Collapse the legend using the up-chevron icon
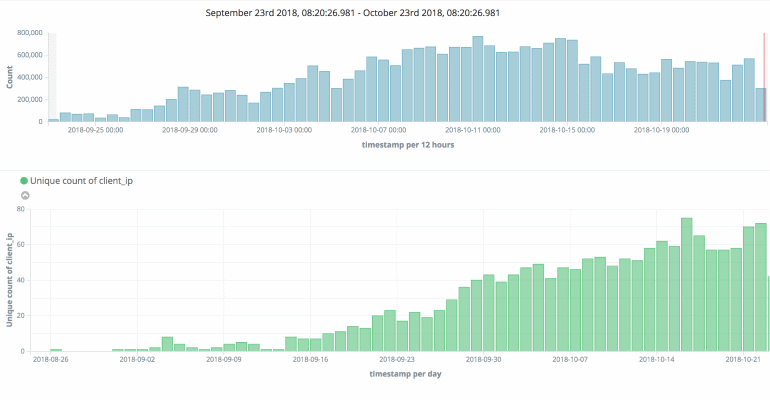Image resolution: width=770 pixels, height=400 pixels. 25,195
